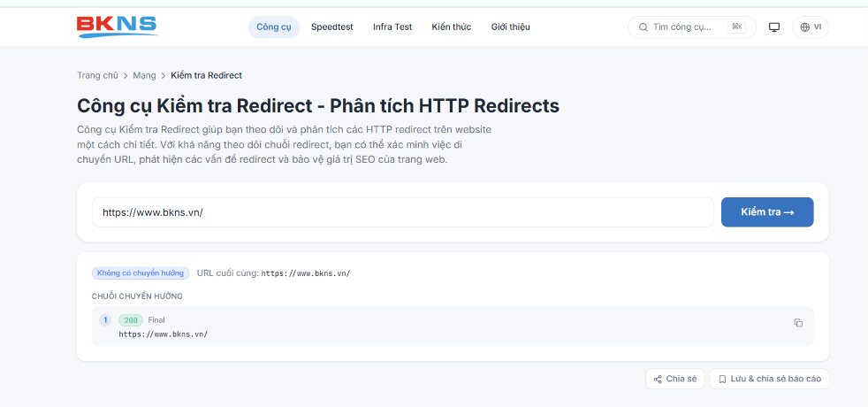The image size is (868, 407).
Task: Open Infra Test in navigation
Action: (392, 27)
